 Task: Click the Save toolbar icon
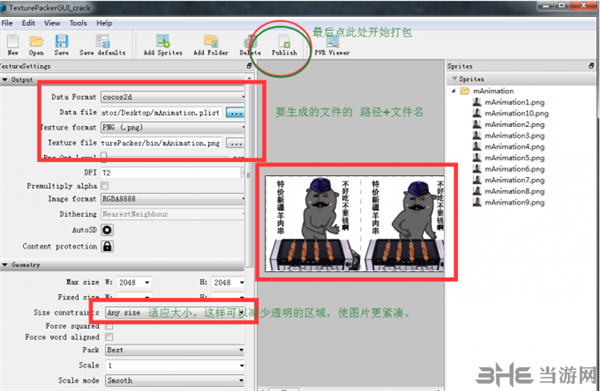[61, 41]
